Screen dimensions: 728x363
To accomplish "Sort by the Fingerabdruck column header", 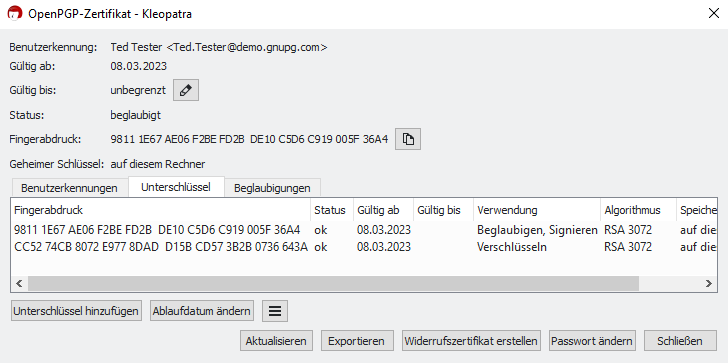I will tap(161, 210).
